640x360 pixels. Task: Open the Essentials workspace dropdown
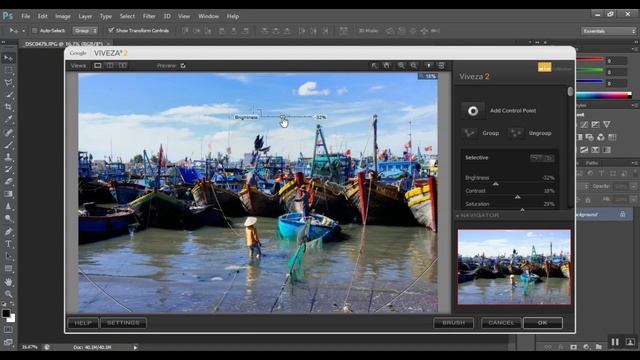tap(609, 31)
